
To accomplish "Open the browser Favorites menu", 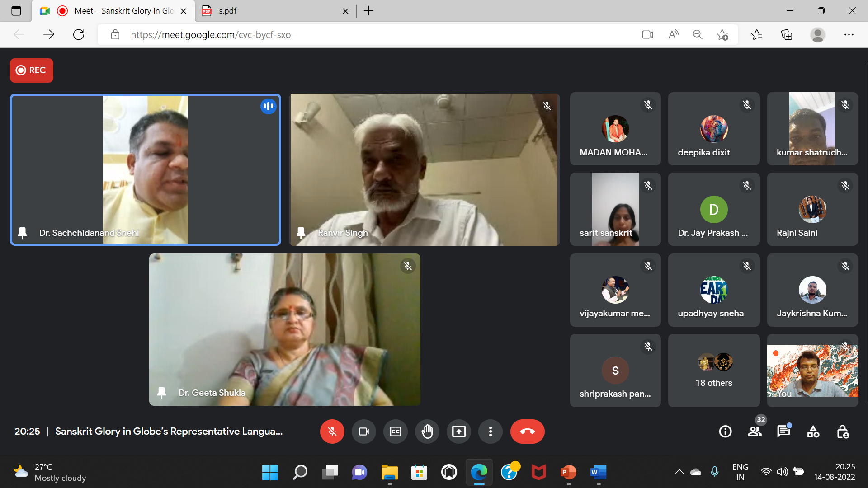I will tap(756, 34).
